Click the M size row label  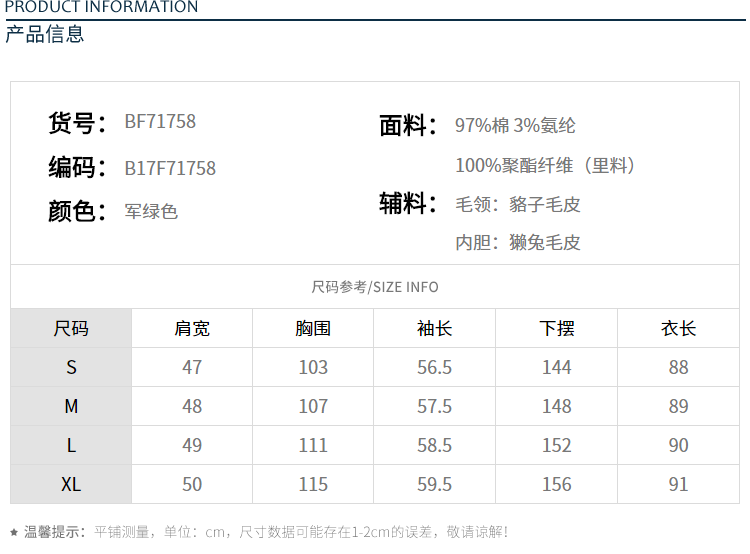point(71,407)
